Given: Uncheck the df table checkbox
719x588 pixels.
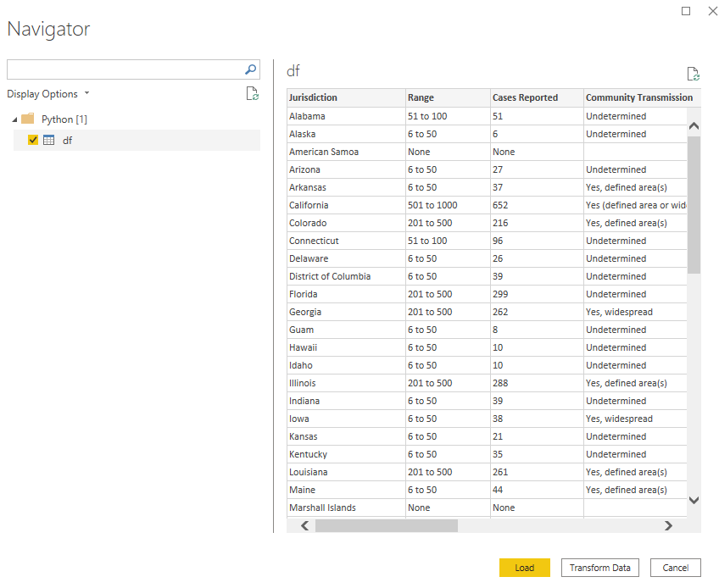Looking at the screenshot, I should pos(33,141).
